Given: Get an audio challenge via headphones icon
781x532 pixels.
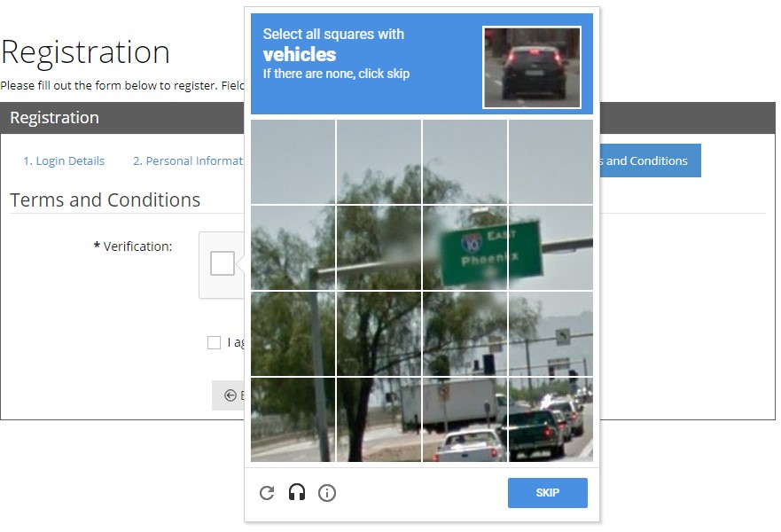Looking at the screenshot, I should (x=297, y=492).
